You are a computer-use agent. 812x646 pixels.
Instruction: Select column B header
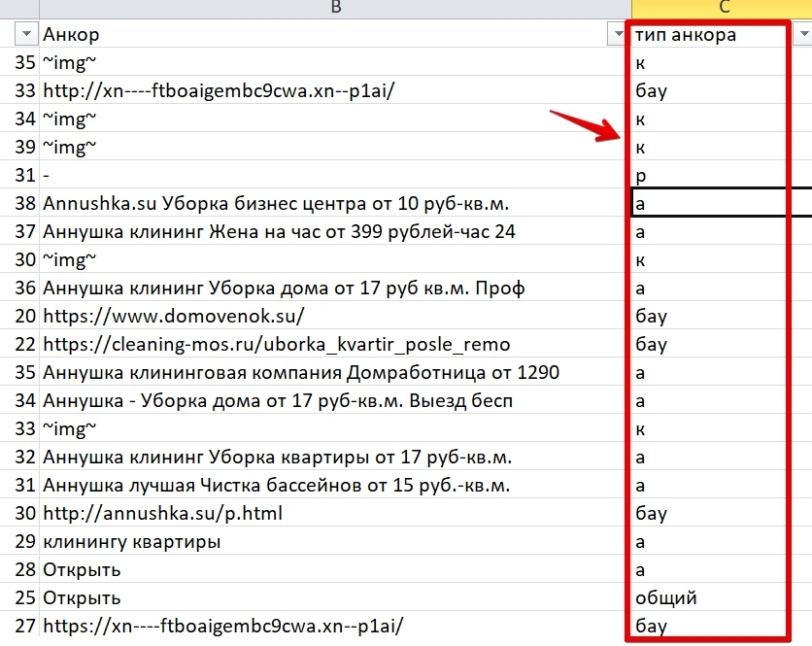pyautogui.click(x=335, y=7)
